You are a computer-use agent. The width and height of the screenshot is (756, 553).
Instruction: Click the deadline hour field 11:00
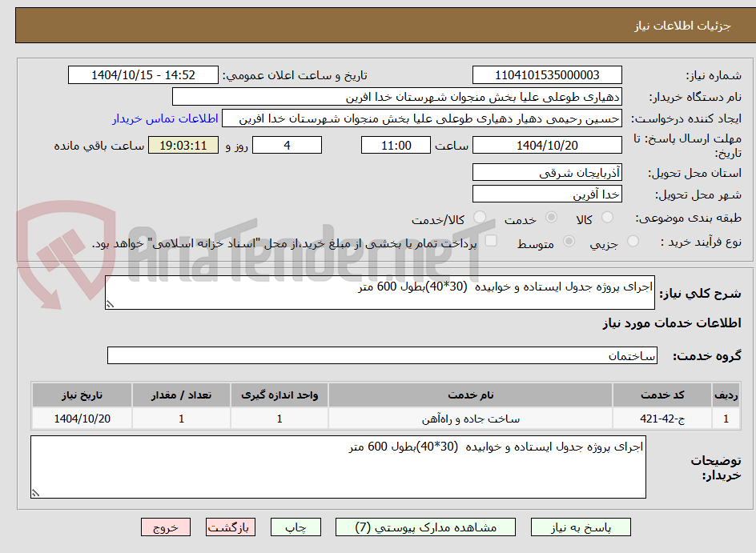tap(396, 145)
